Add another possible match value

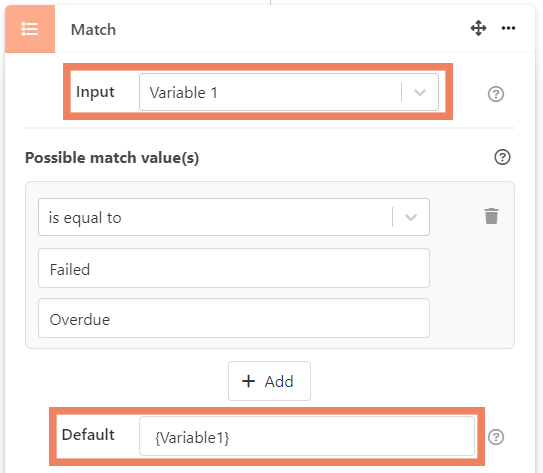pos(269,381)
